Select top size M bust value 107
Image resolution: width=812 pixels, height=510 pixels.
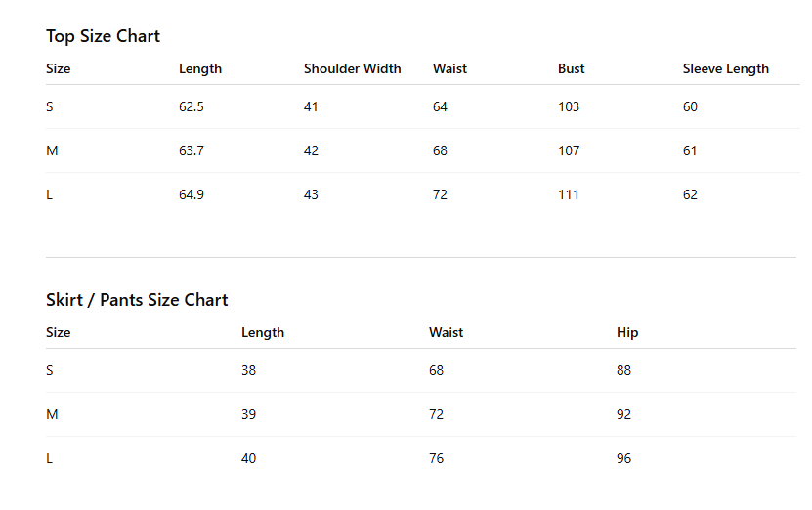point(569,150)
